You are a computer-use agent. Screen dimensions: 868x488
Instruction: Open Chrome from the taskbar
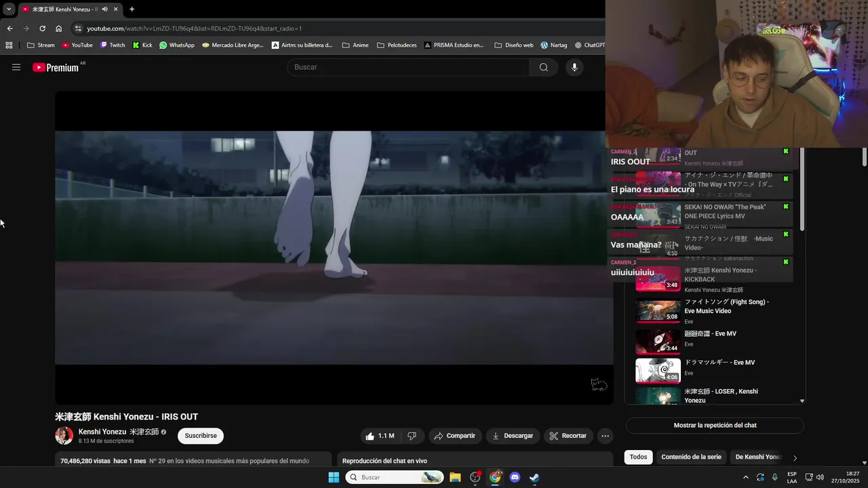pos(495,477)
